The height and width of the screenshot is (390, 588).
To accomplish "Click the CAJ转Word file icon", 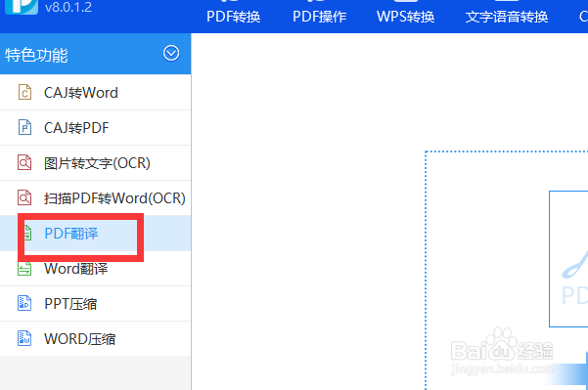I will point(24,92).
